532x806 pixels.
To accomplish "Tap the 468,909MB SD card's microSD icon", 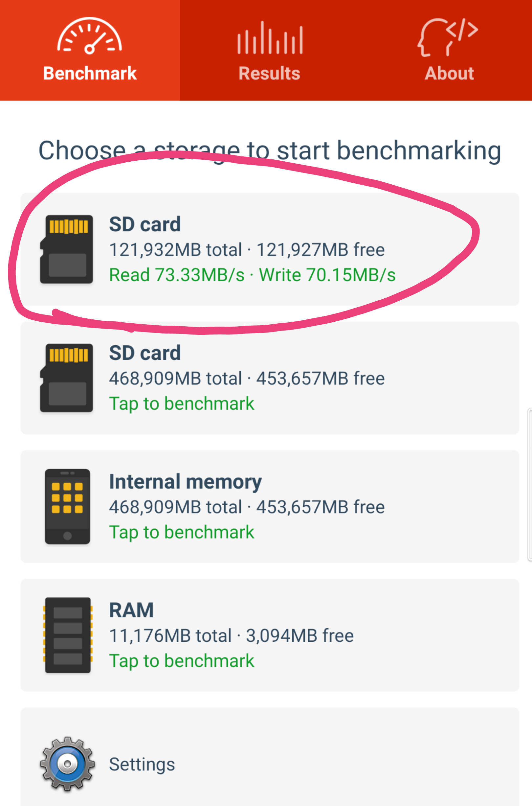I will [x=66, y=378].
